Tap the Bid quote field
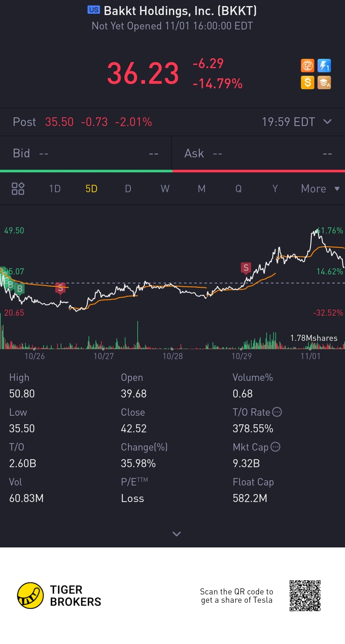Viewport: 345px width, 644px height. pyautogui.click(x=86, y=153)
